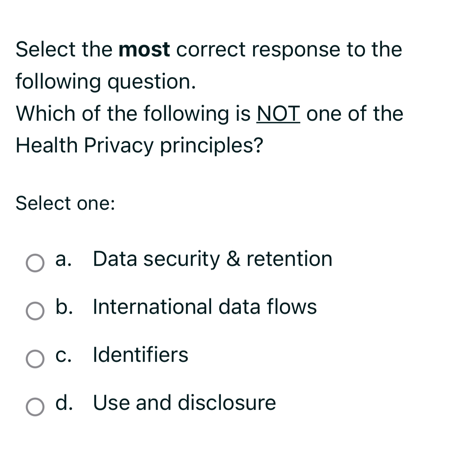Pick the 'Identifiers' answer label

pyautogui.click(x=140, y=355)
